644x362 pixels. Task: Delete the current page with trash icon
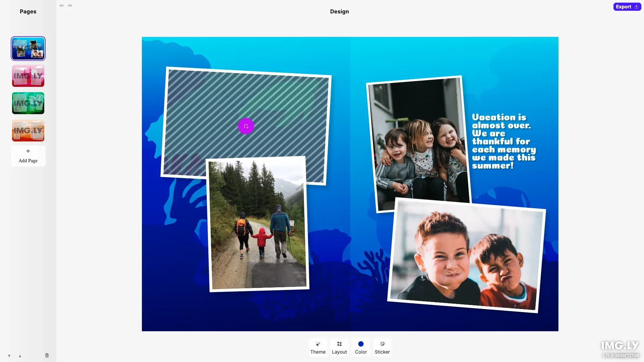(47, 355)
